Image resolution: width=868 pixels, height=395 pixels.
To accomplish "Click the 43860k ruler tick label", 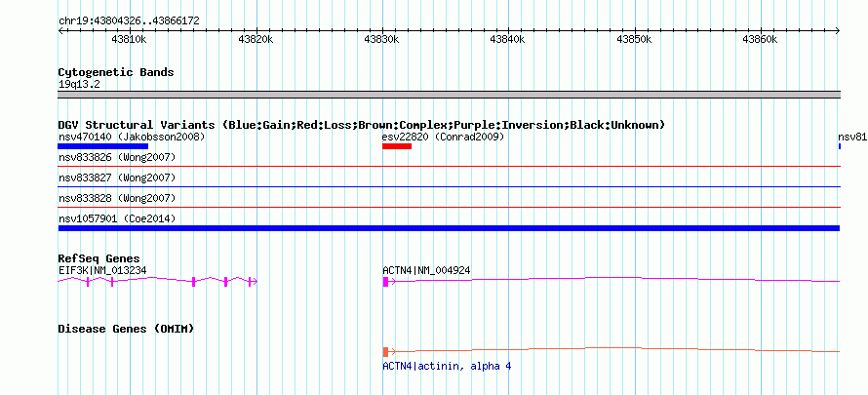I will 760,39.
